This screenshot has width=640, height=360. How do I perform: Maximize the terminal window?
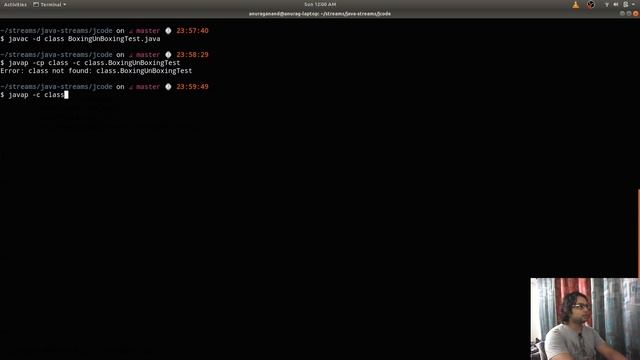pyautogui.click(x=629, y=13)
